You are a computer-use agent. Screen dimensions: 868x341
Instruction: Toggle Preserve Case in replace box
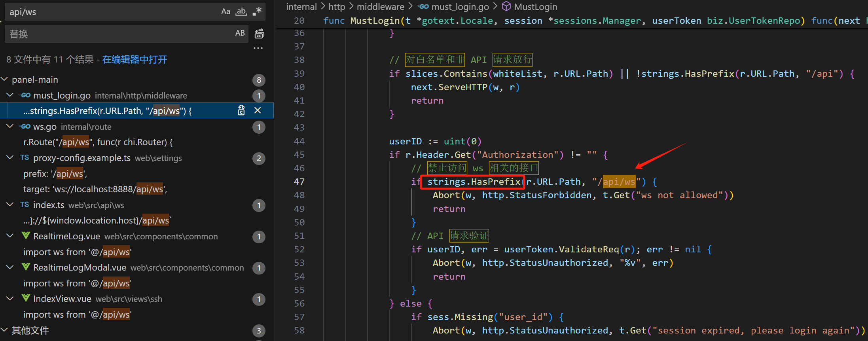(x=240, y=33)
